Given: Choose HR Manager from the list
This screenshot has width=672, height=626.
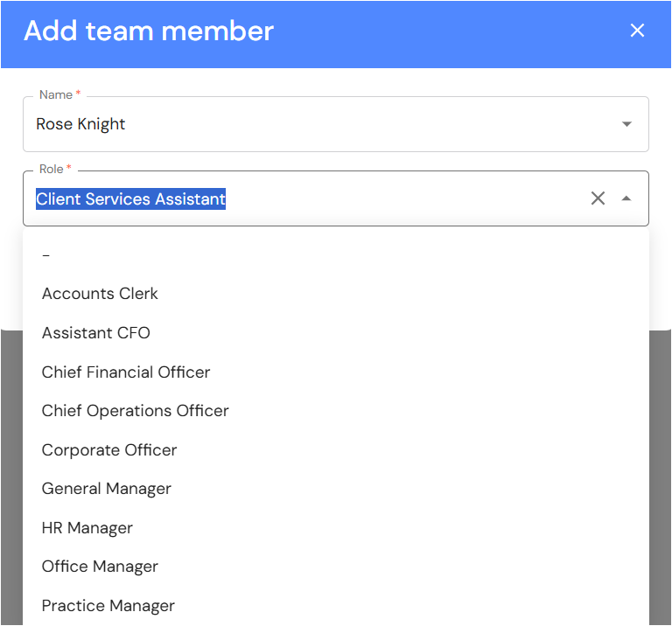Looking at the screenshot, I should [x=87, y=528].
